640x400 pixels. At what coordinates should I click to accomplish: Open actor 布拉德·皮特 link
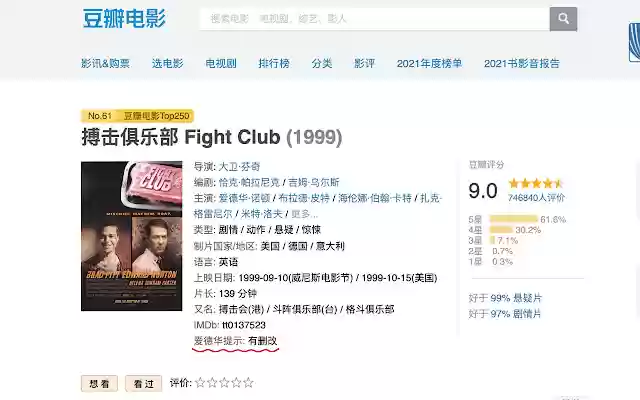click(304, 198)
